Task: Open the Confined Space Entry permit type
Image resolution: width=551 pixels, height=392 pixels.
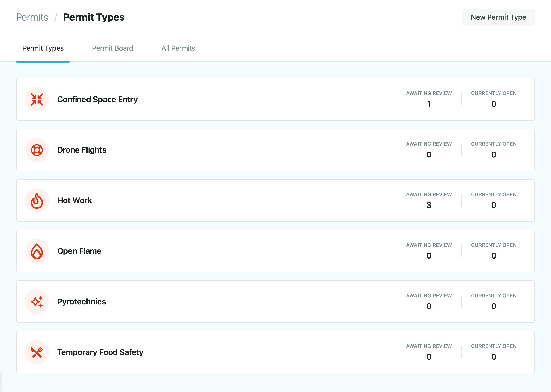Action: 97,100
